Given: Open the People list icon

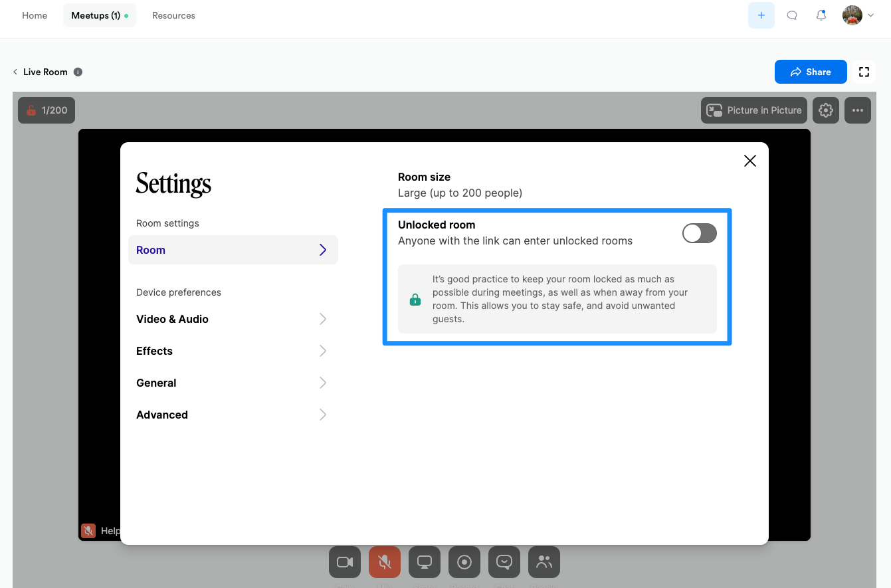Looking at the screenshot, I should tap(544, 562).
